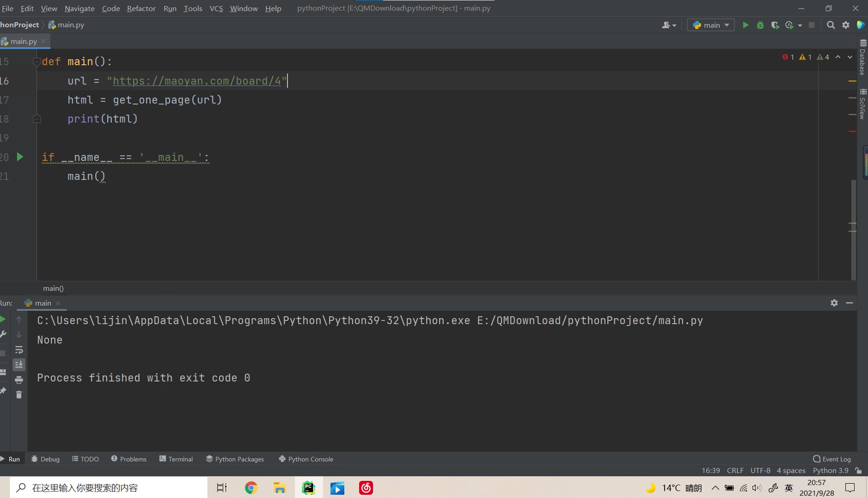Open the Tools menu

coord(193,8)
